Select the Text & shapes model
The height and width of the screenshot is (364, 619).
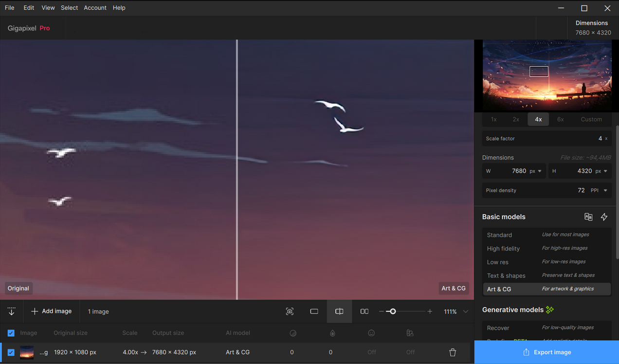coord(546,275)
